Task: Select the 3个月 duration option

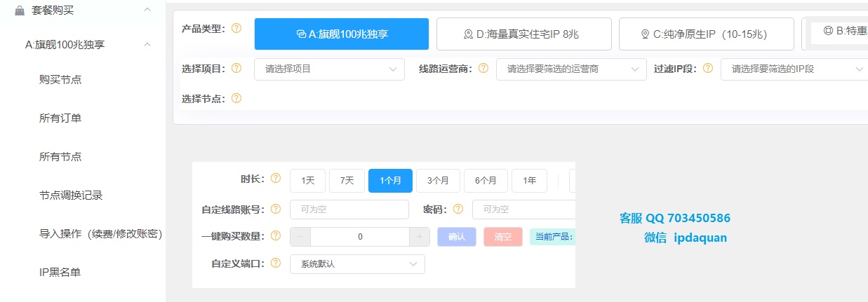Action: [x=438, y=181]
